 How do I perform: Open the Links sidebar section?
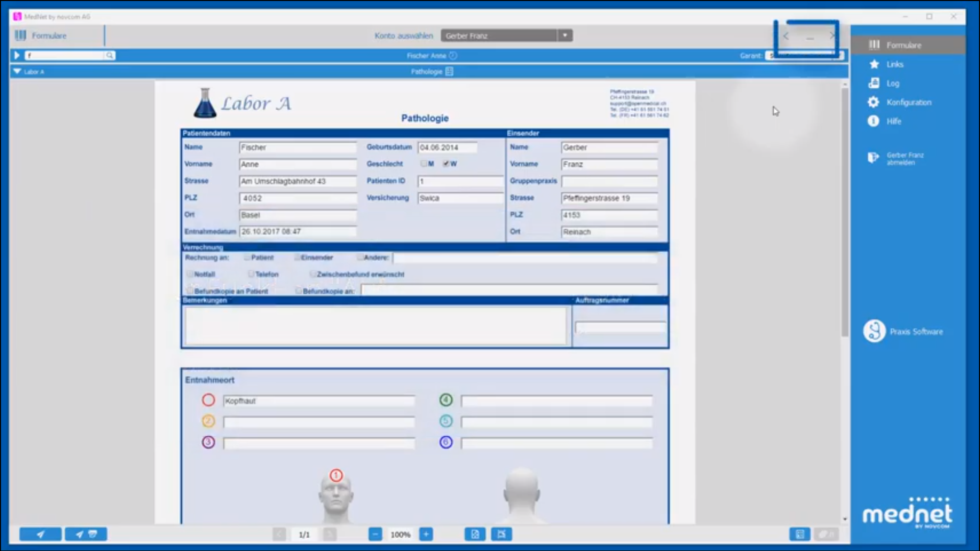click(x=895, y=64)
